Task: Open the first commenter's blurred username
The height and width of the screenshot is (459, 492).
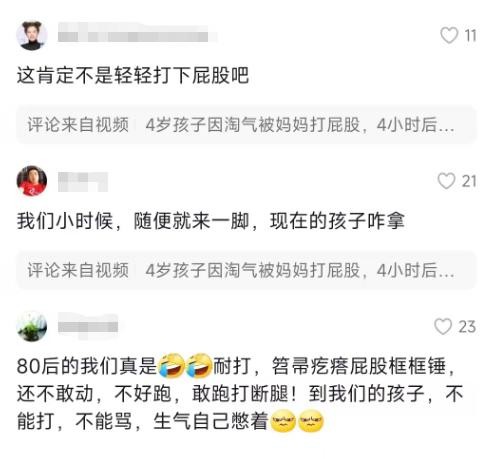Action: 137,33
